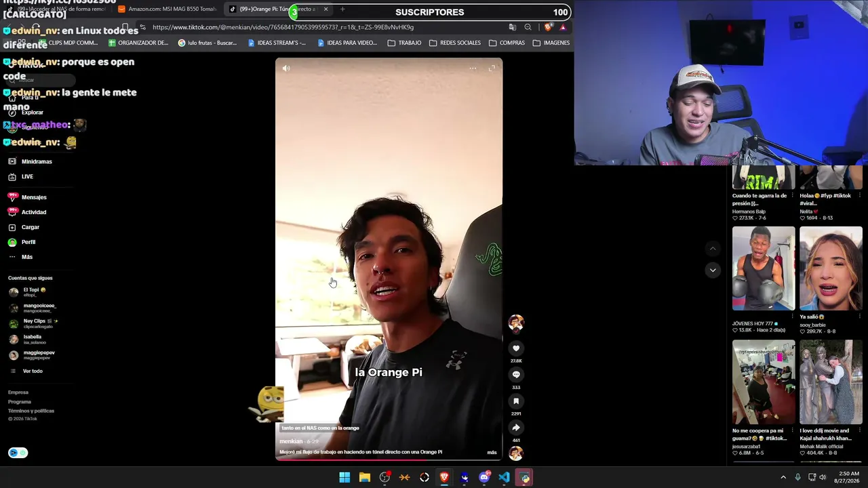Open the IDEAS STREAM'S bookmark
The width and height of the screenshot is (868, 488).
pyautogui.click(x=277, y=43)
